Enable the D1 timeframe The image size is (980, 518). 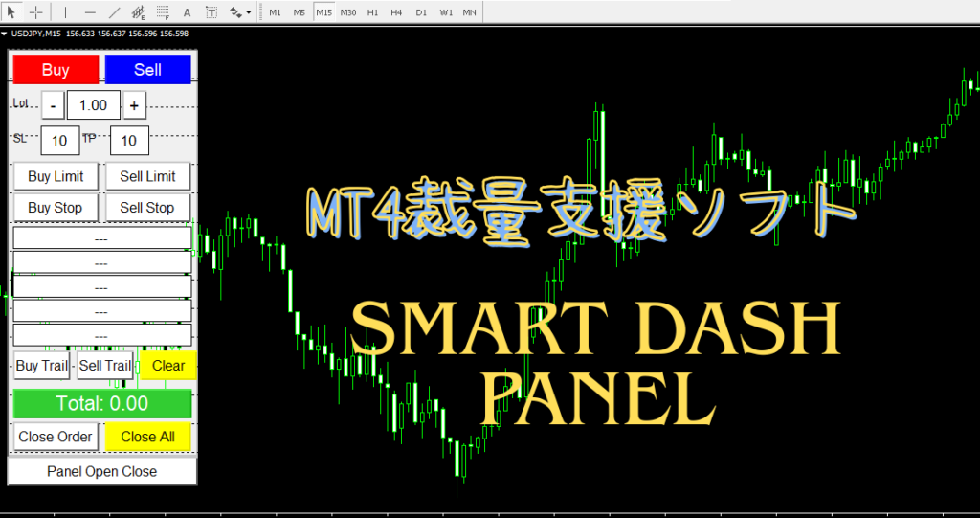click(x=422, y=12)
